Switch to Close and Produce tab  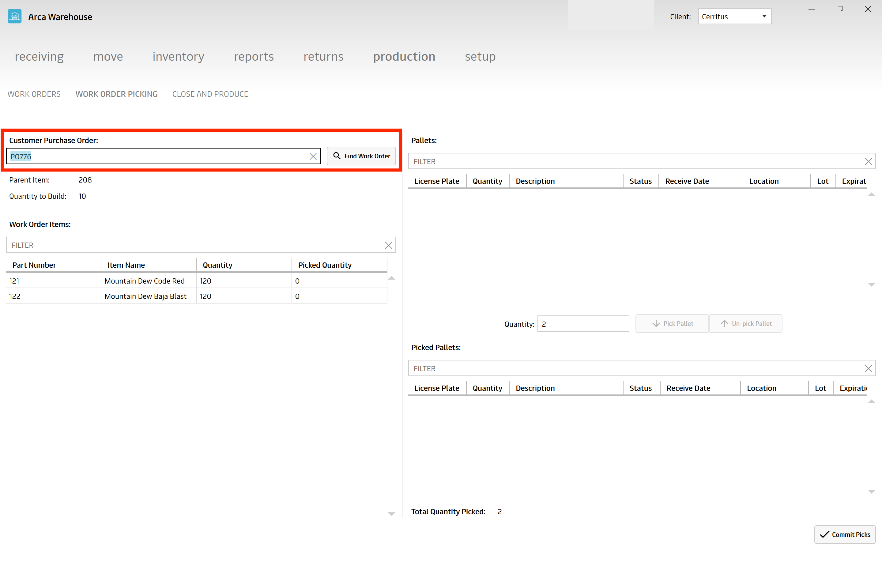(x=210, y=94)
